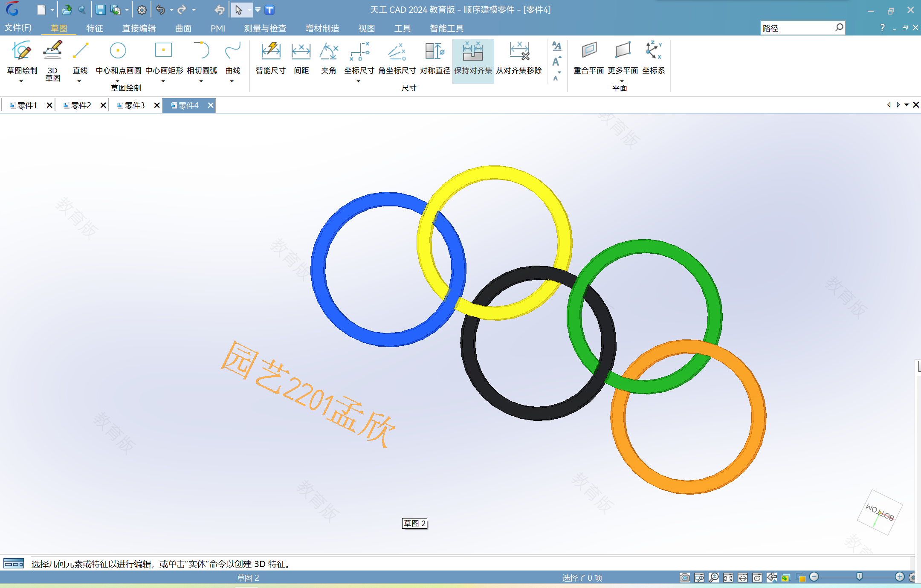Image resolution: width=921 pixels, height=588 pixels.
Task: Click the rotate view icon in status bar
Action: [757, 577]
